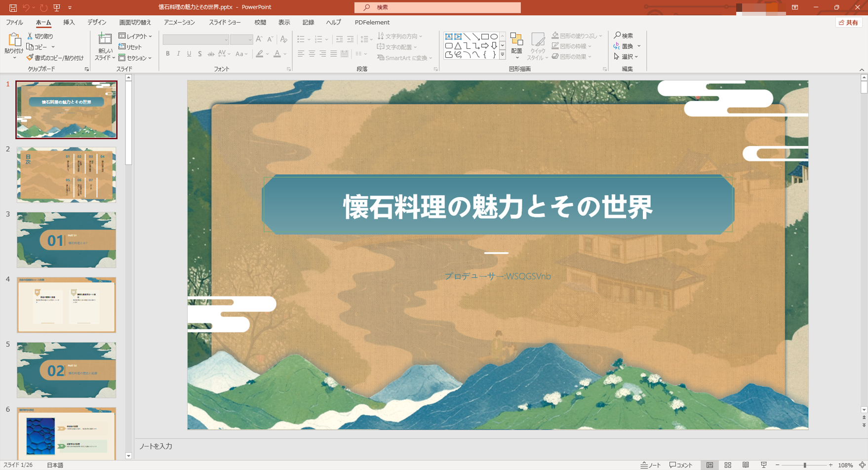Apply the Format Painter (書式のコピー/貼り付け)

(55, 58)
